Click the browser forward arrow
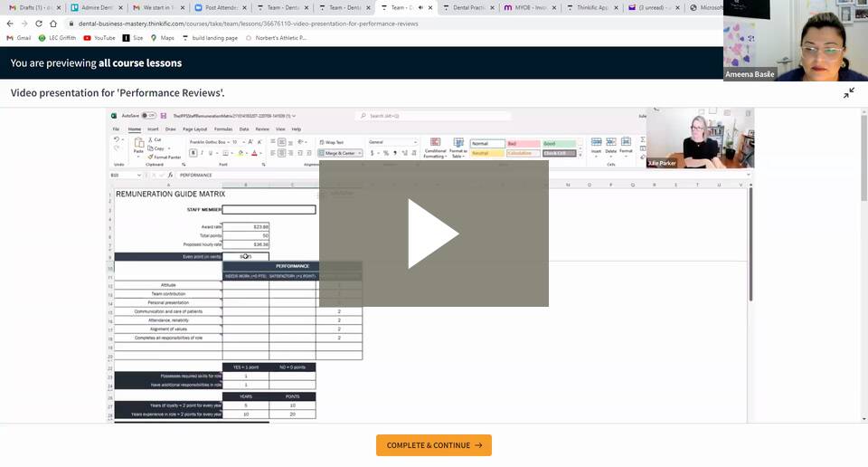Screen dimensions: 868x467 pyautogui.click(x=24, y=24)
